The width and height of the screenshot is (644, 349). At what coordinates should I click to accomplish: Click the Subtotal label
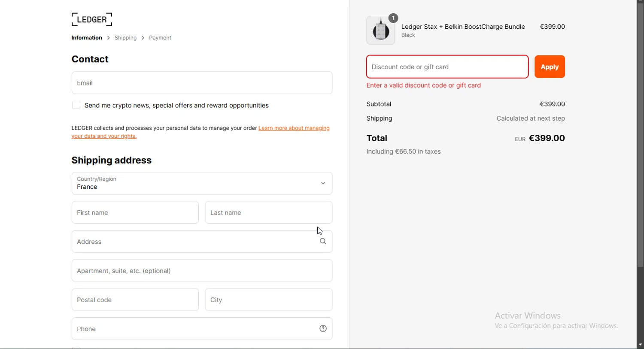379,104
